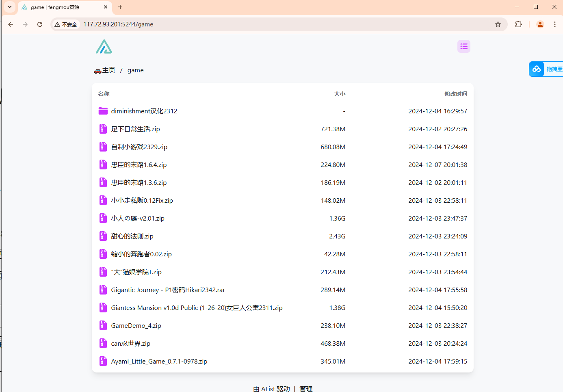This screenshot has height=392, width=563.
Task: Go to 主页 breadcrumb link
Action: coord(104,70)
